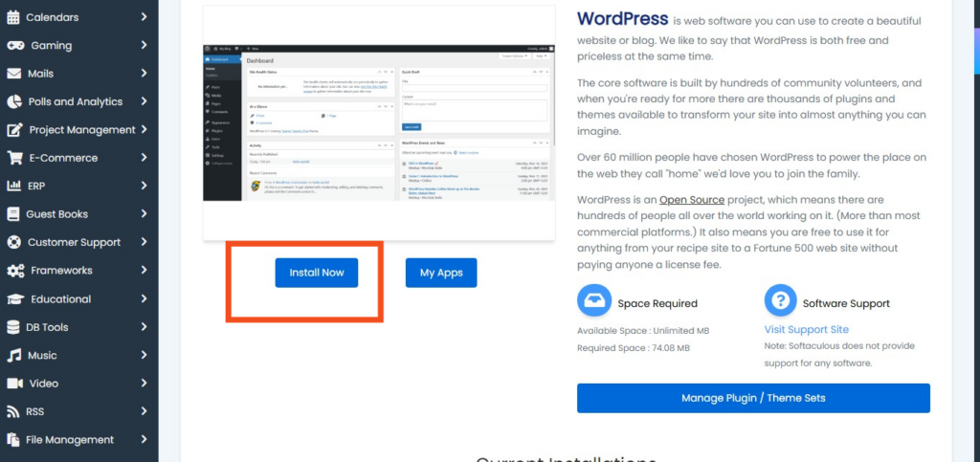The height and width of the screenshot is (462, 980).
Task: Expand the Calendars chevron
Action: pyautogui.click(x=145, y=17)
